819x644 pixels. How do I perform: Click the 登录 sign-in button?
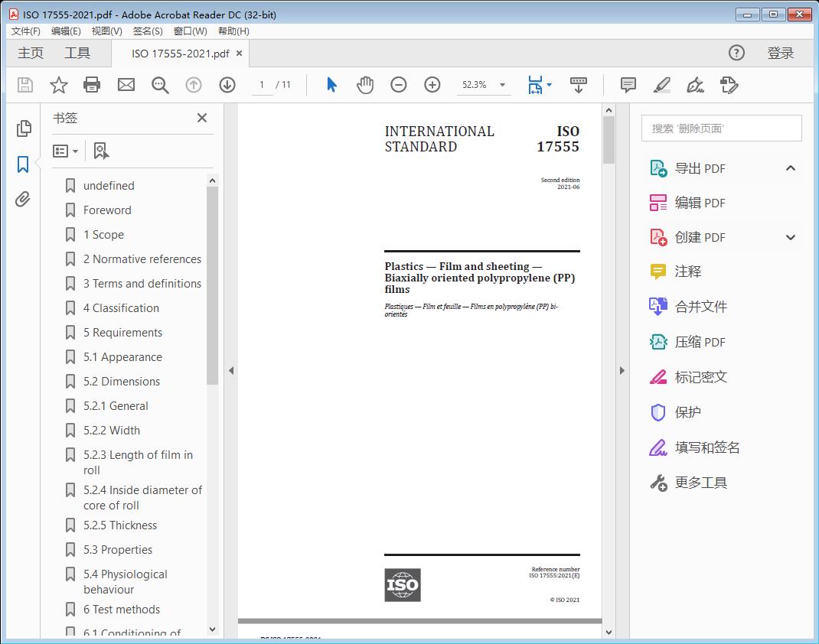pos(780,53)
